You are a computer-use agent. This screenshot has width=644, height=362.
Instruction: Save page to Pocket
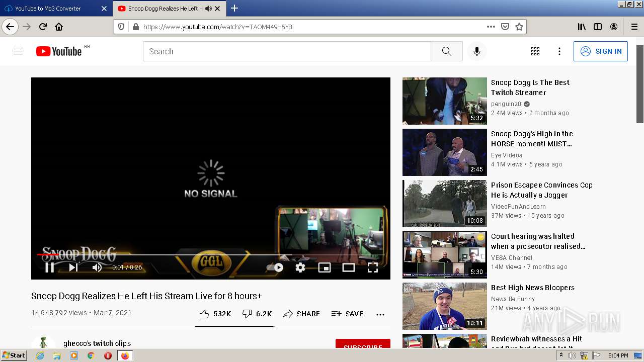tap(505, 27)
